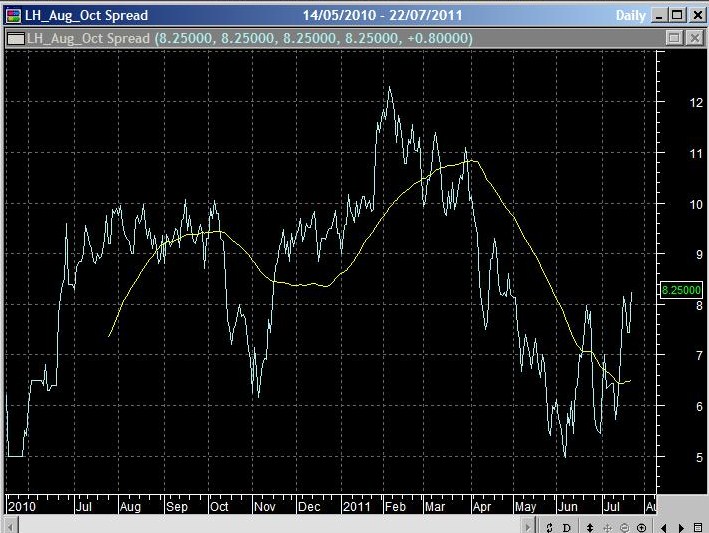The image size is (709, 533).
Task: Click the quote values text in pane header
Action: click(x=313, y=38)
